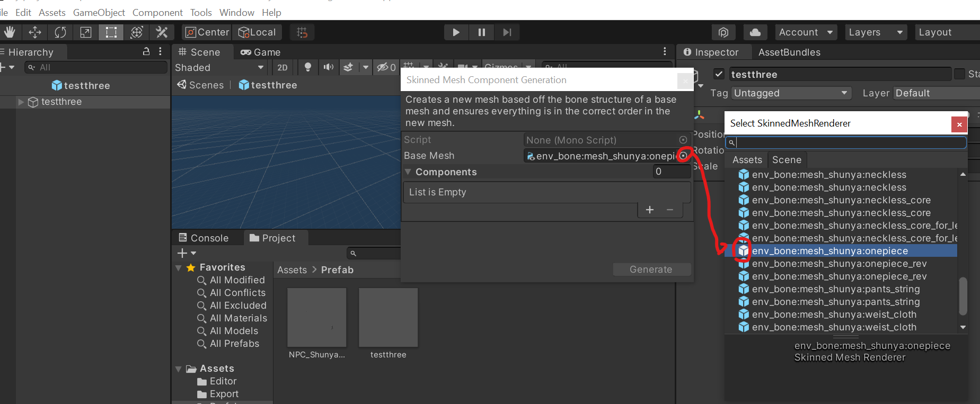The height and width of the screenshot is (404, 980).
Task: Lock the Hierarchy panel
Action: pos(146,51)
